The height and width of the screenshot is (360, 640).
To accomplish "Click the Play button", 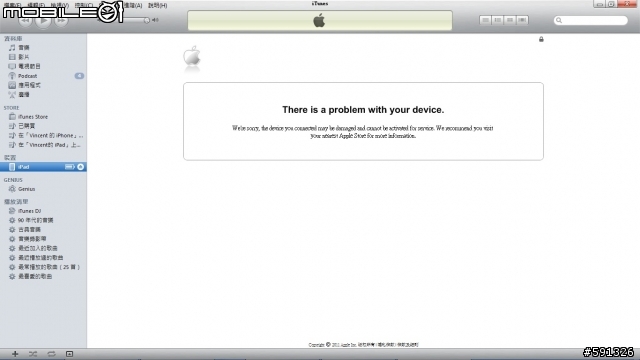I will [43, 20].
